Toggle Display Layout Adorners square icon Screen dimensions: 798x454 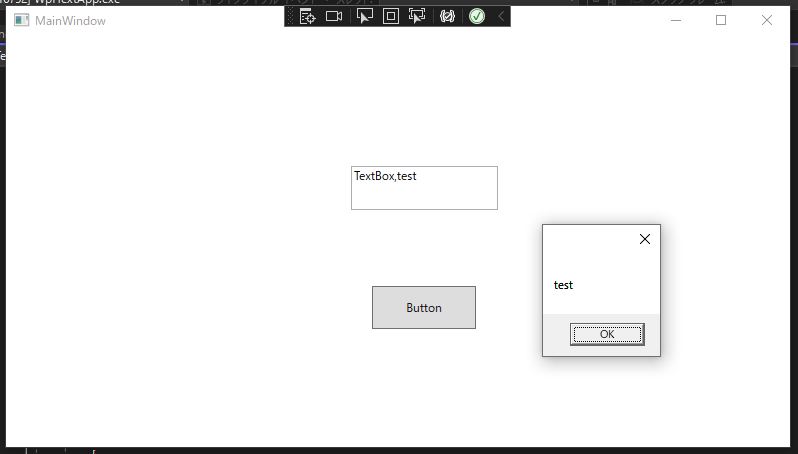pos(391,16)
